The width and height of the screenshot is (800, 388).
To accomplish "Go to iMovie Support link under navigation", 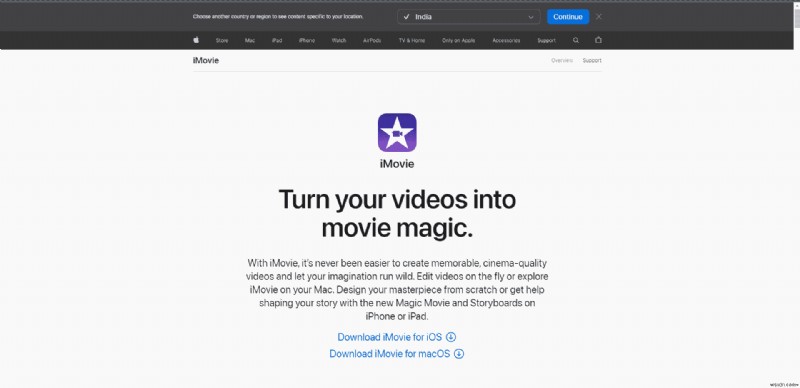I will click(x=592, y=60).
